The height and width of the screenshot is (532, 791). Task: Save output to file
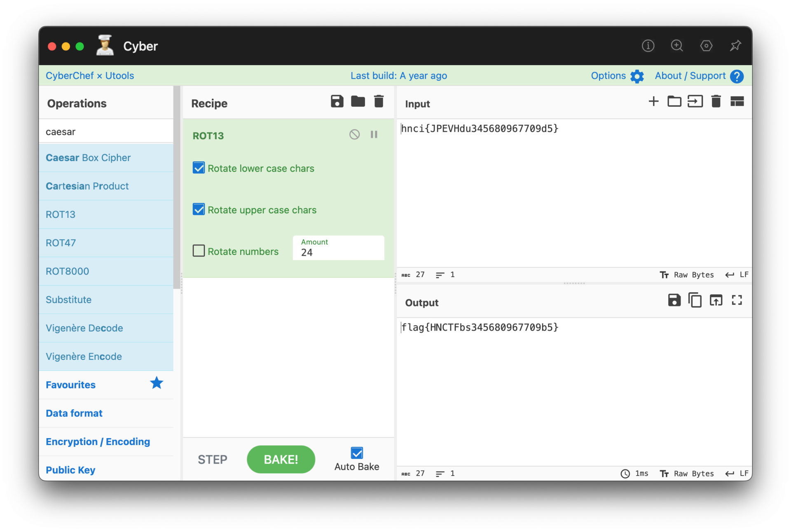tap(674, 300)
